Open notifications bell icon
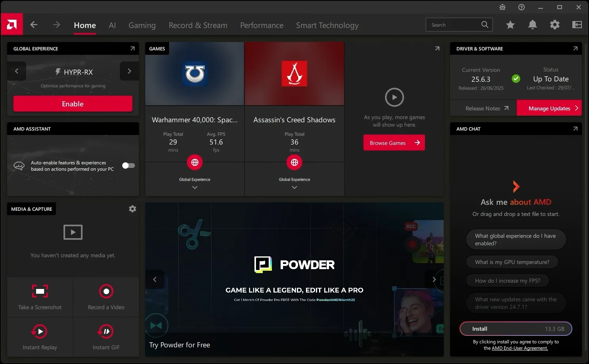This screenshot has height=364, width=589. [532, 25]
